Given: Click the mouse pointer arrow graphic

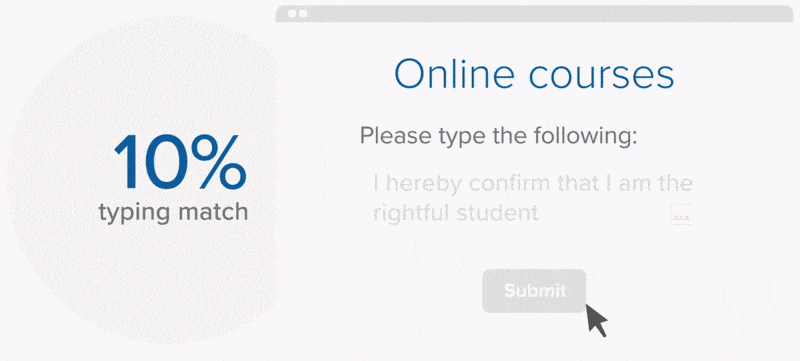Looking at the screenshot, I should tap(597, 320).
